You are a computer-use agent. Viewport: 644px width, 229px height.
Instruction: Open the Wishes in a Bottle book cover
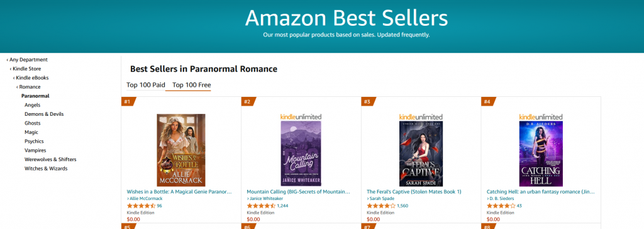click(x=180, y=150)
